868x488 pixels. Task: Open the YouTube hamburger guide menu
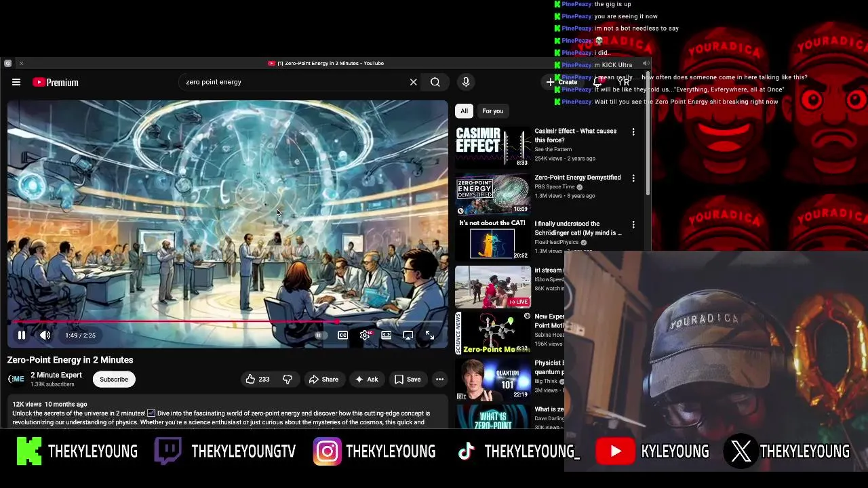click(x=16, y=82)
